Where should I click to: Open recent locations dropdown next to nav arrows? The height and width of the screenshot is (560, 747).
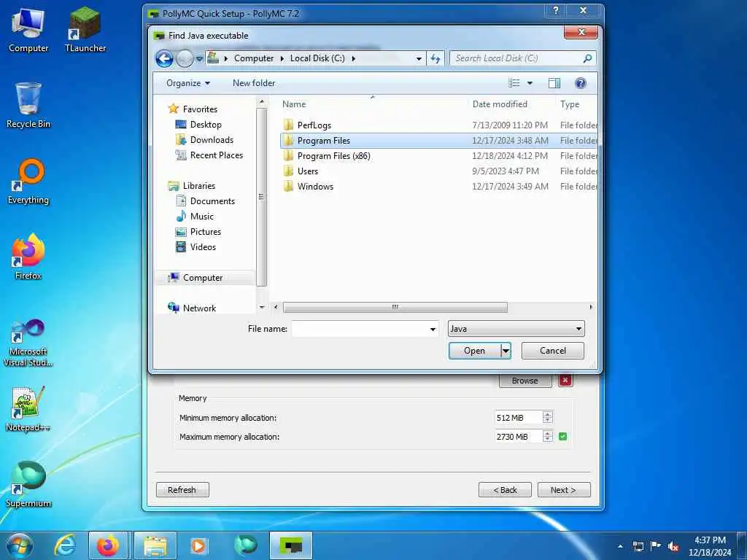[200, 58]
